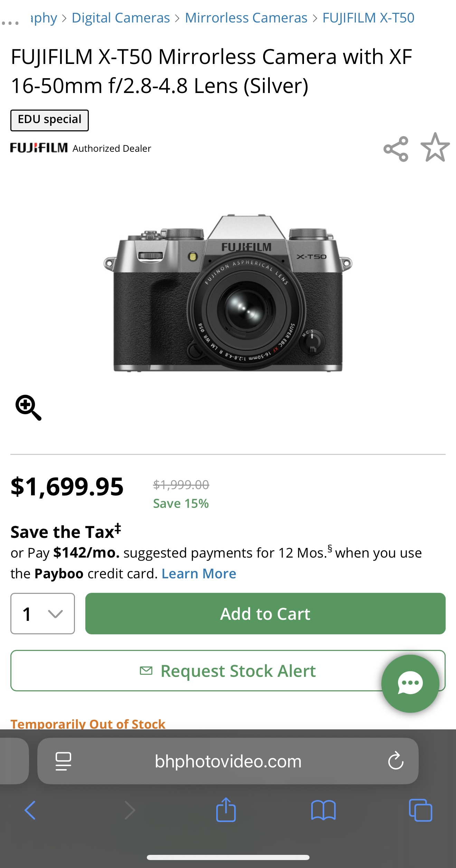Screen dimensions: 456x868
Task: Open Payboo Learn More link
Action: [199, 573]
